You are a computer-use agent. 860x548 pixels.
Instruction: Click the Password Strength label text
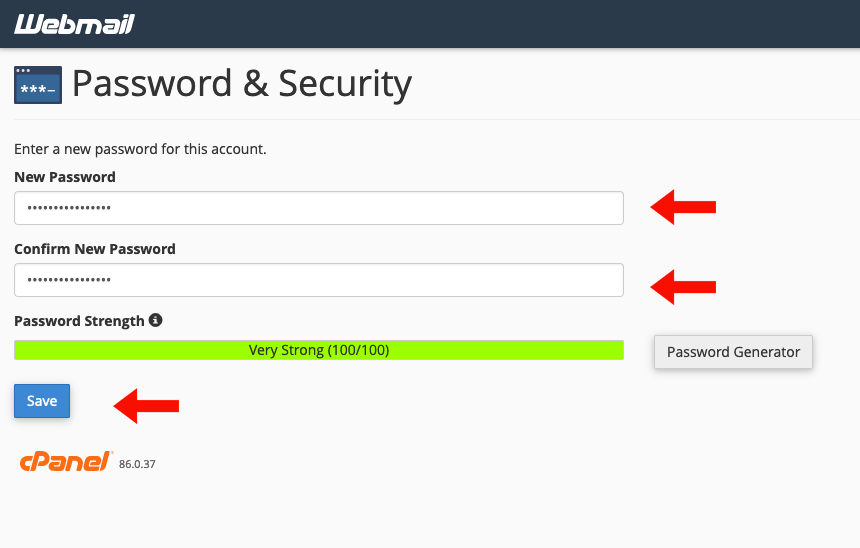79,321
